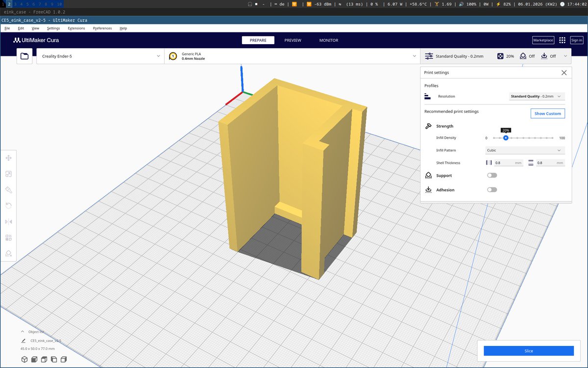This screenshot has width=588, height=368.
Task: Click the extruder 1 material icon
Action: (172, 56)
